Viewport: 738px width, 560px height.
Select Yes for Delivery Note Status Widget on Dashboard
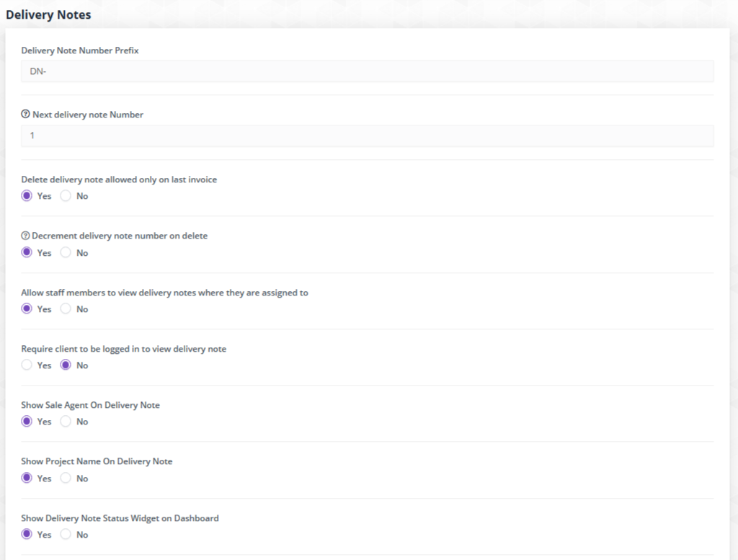click(x=27, y=535)
